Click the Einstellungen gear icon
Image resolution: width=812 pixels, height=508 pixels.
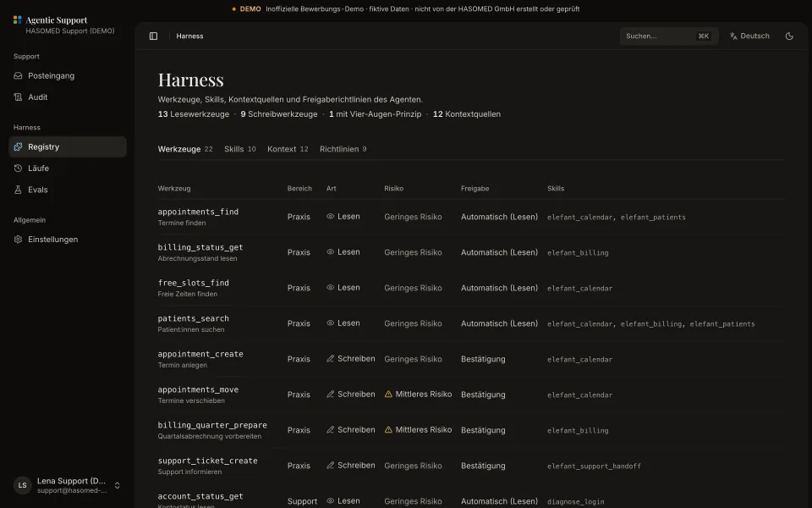coord(18,240)
